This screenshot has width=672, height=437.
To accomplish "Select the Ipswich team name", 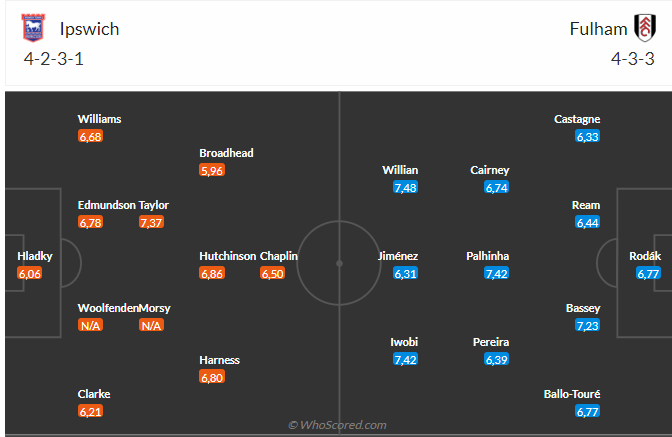I will coord(89,29).
